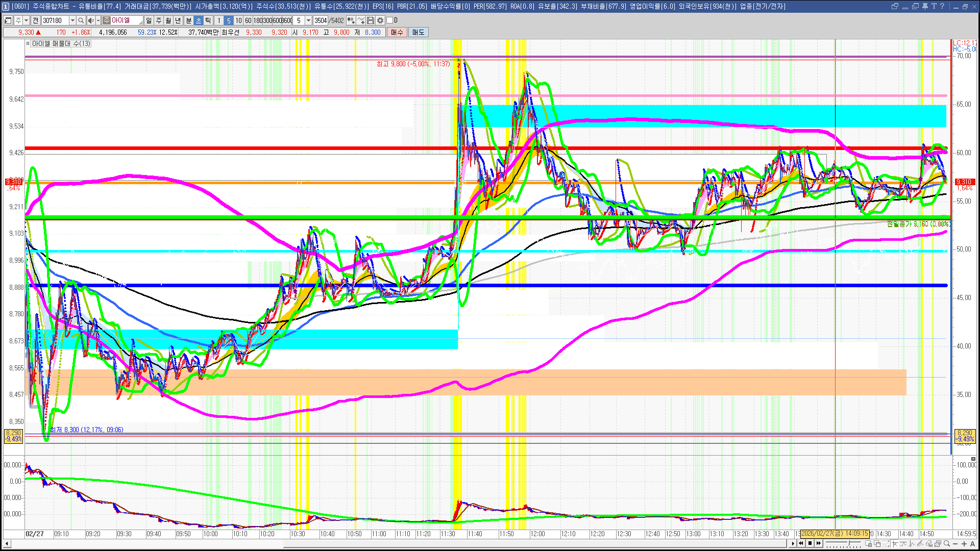Image resolution: width=980 pixels, height=551 pixels.
Task: Click the save chart floppy disk icon
Action: coord(371,20)
